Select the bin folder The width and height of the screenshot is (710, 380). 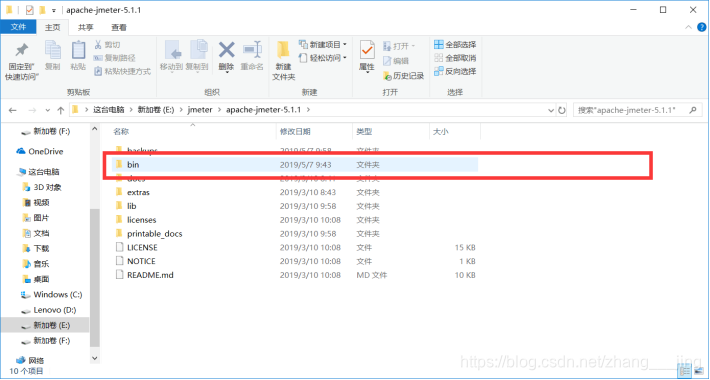295,165
